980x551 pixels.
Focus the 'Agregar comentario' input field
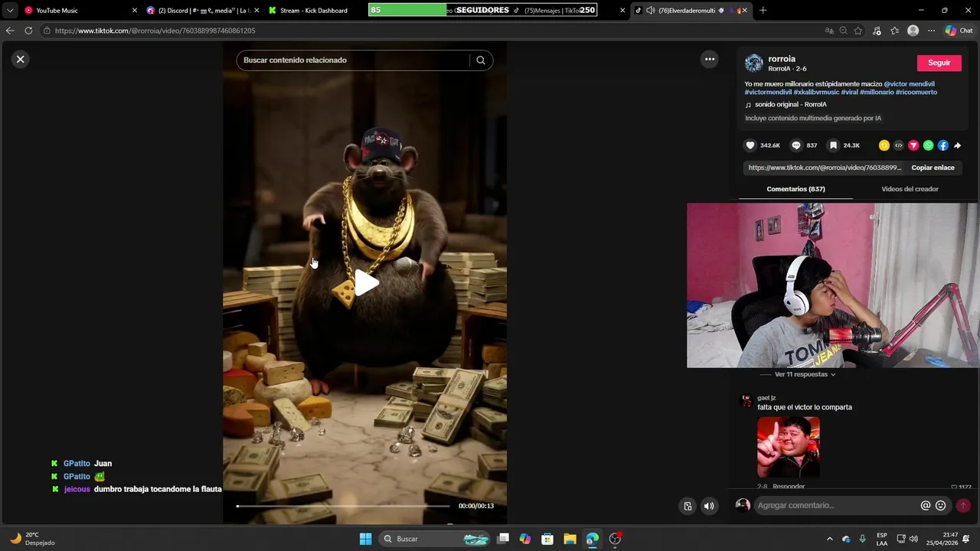pyautogui.click(x=838, y=505)
